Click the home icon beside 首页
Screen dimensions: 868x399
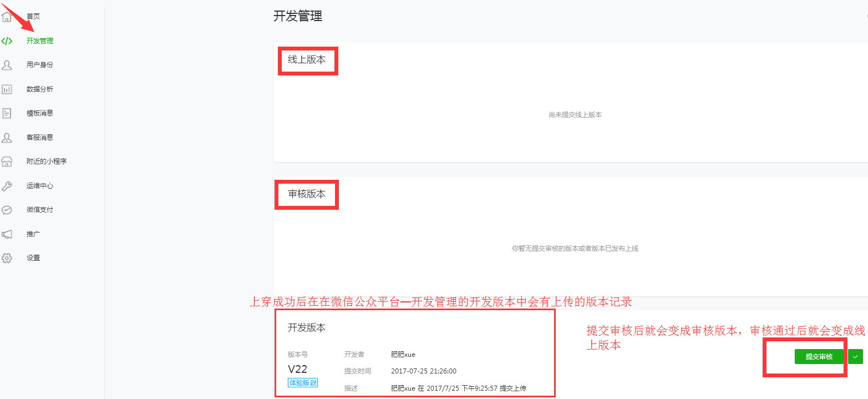[7, 17]
